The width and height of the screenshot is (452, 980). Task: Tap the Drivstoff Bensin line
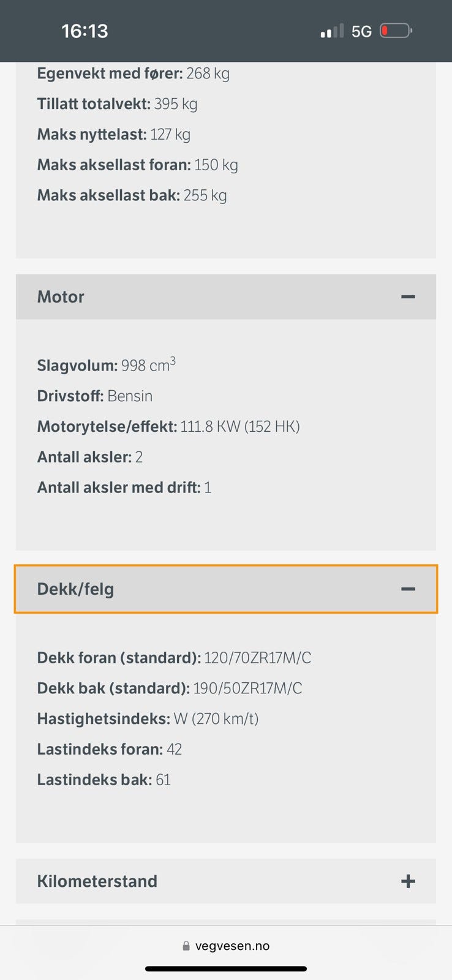(95, 396)
